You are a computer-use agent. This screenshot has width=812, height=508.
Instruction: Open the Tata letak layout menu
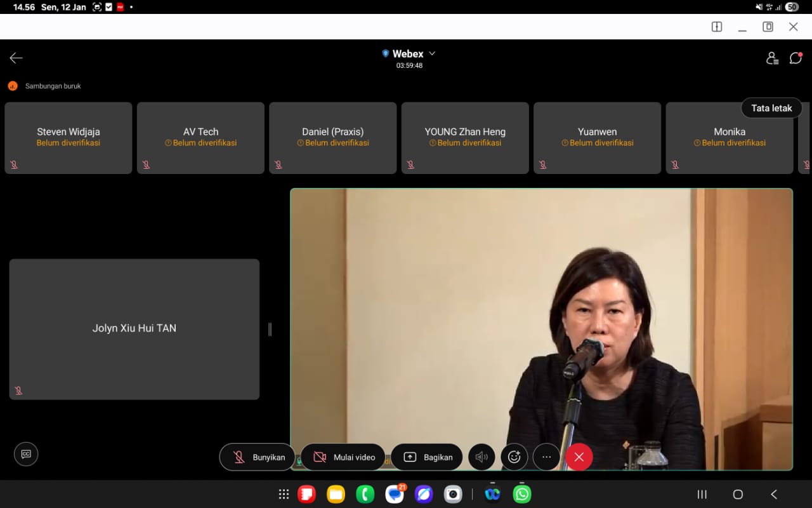click(x=771, y=108)
